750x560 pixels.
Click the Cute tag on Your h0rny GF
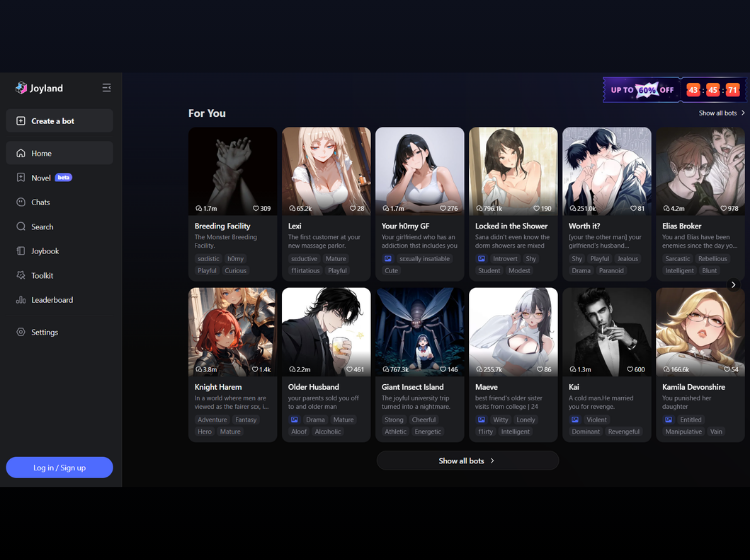391,270
